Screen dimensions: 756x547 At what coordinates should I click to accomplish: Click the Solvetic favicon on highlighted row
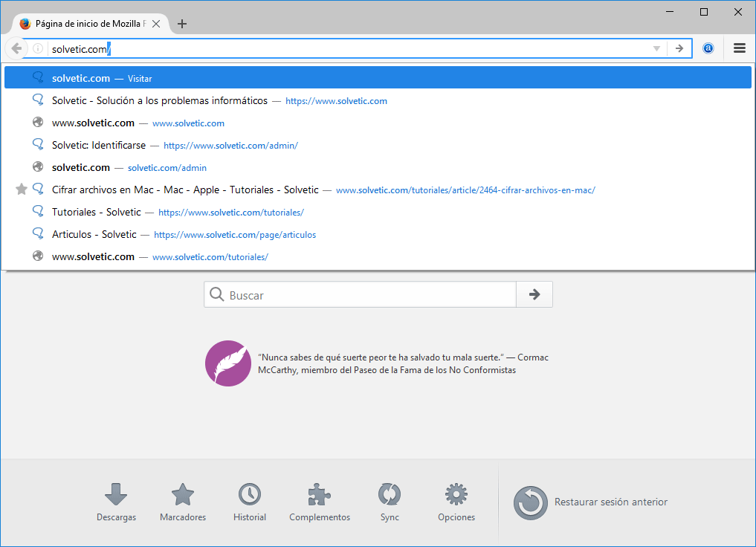point(38,77)
